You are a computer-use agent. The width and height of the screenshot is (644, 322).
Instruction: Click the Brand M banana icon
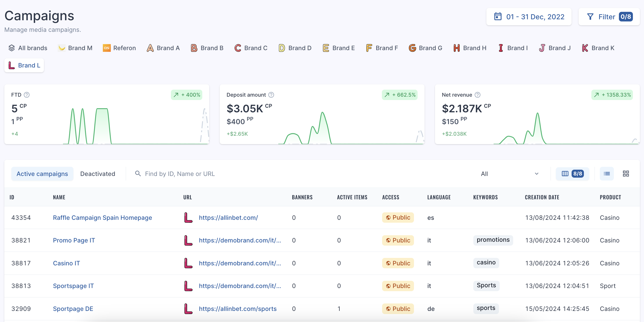point(62,48)
